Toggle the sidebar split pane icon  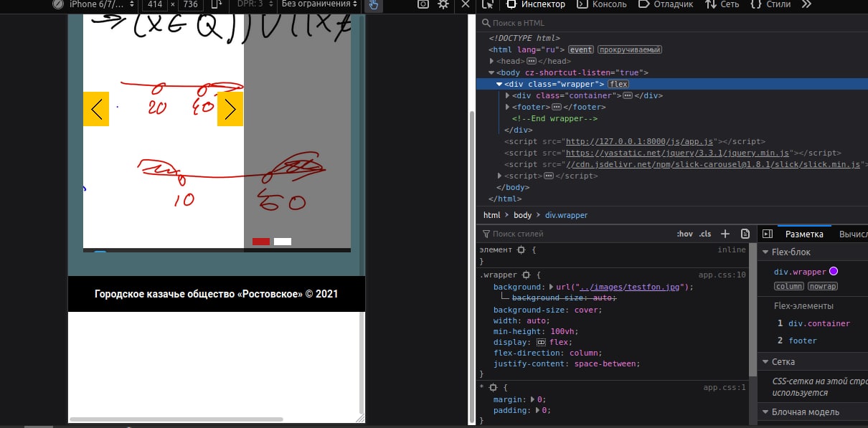[x=768, y=234]
